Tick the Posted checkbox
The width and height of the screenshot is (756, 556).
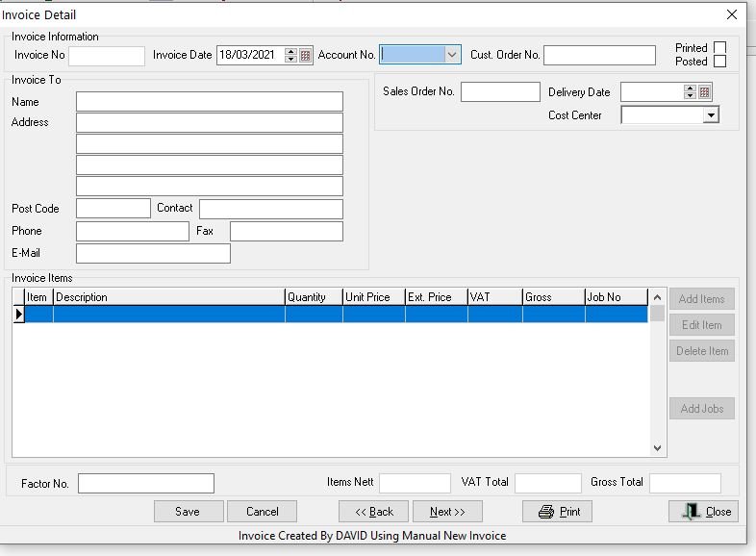click(719, 62)
